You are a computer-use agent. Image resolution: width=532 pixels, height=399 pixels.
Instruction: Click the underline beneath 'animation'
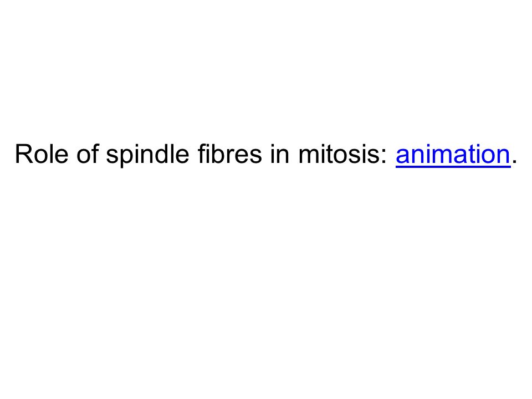point(453,167)
